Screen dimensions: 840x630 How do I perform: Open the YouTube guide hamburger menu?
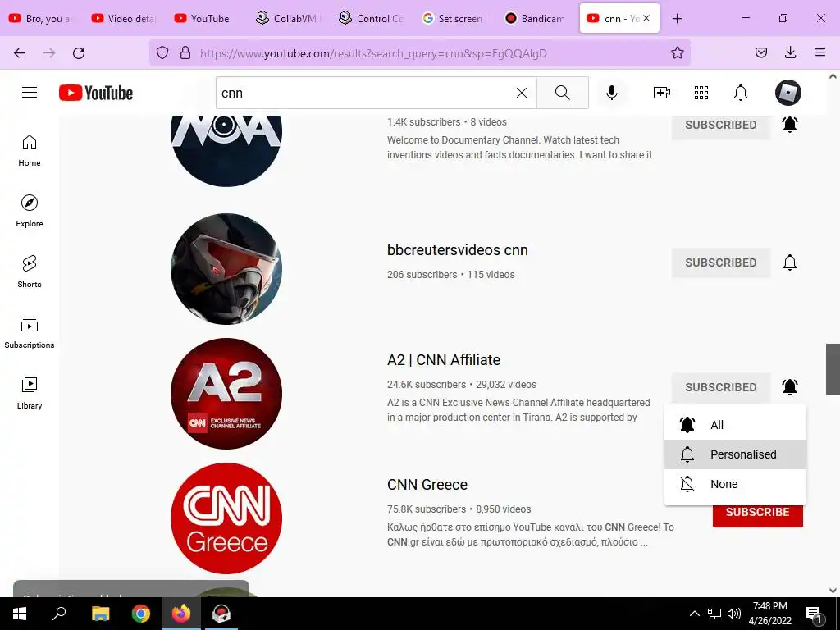30,93
